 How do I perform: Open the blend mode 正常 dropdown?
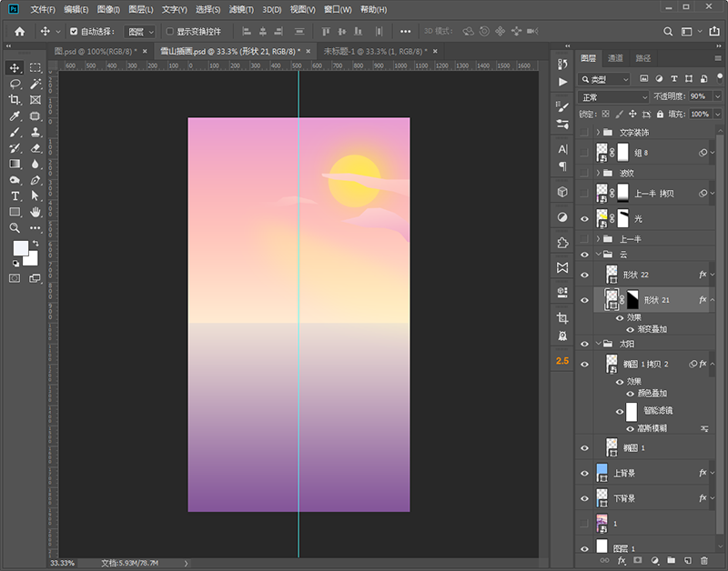point(613,96)
